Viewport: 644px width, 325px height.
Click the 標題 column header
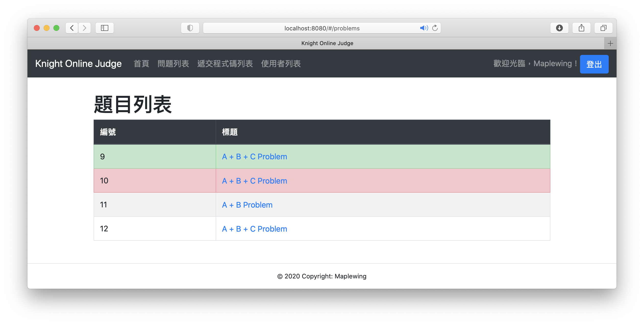tap(383, 132)
